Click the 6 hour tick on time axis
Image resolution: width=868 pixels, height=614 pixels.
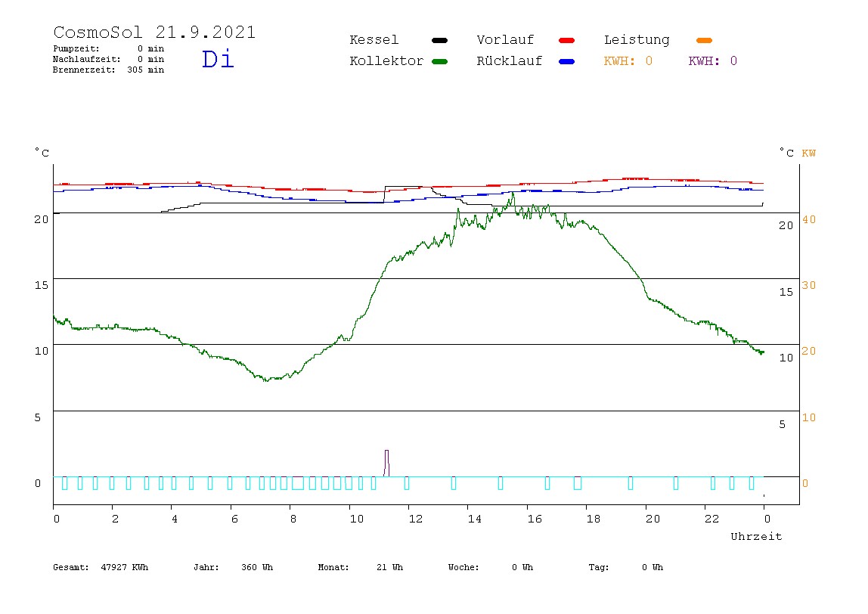pos(234,519)
